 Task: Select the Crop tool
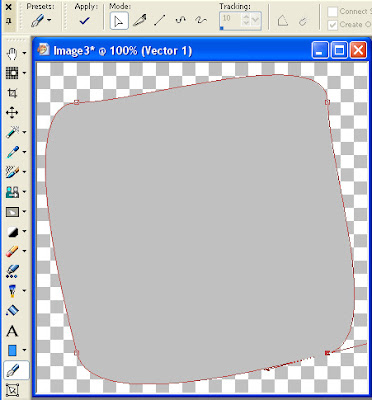click(12, 93)
